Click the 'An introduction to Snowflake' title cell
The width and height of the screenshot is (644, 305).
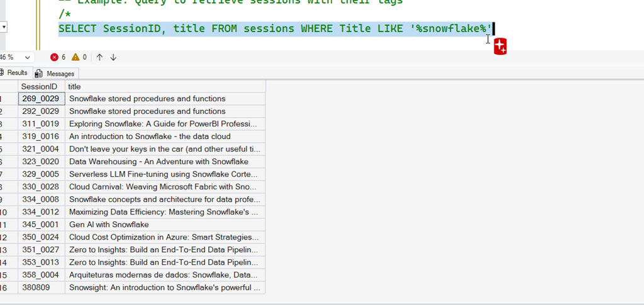150,136
